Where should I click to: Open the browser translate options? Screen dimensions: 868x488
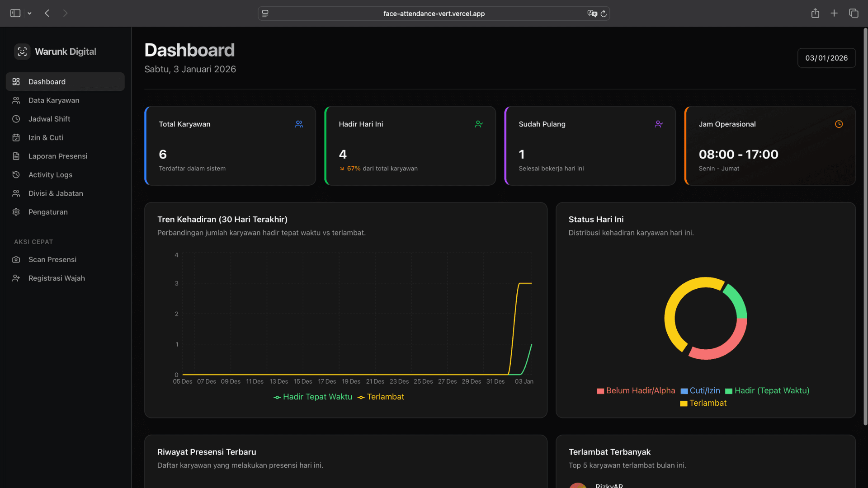point(591,14)
